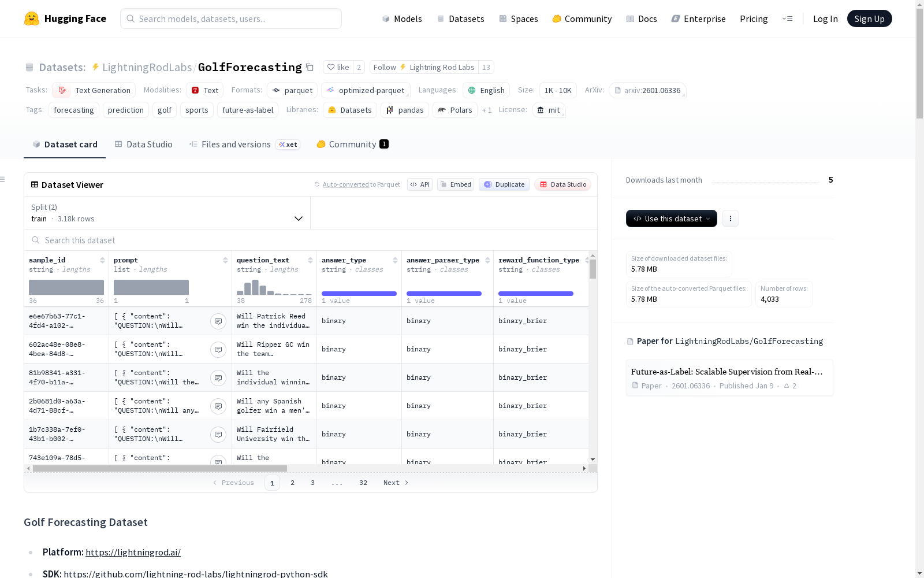Open chat view for Patrick Reed prompt row
The width and height of the screenshot is (924, 578).
point(218,321)
